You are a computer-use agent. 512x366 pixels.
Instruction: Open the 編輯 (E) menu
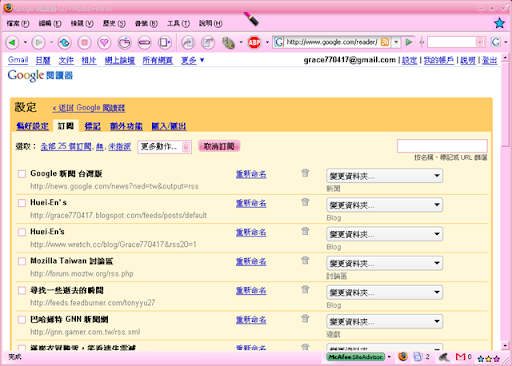[50, 23]
